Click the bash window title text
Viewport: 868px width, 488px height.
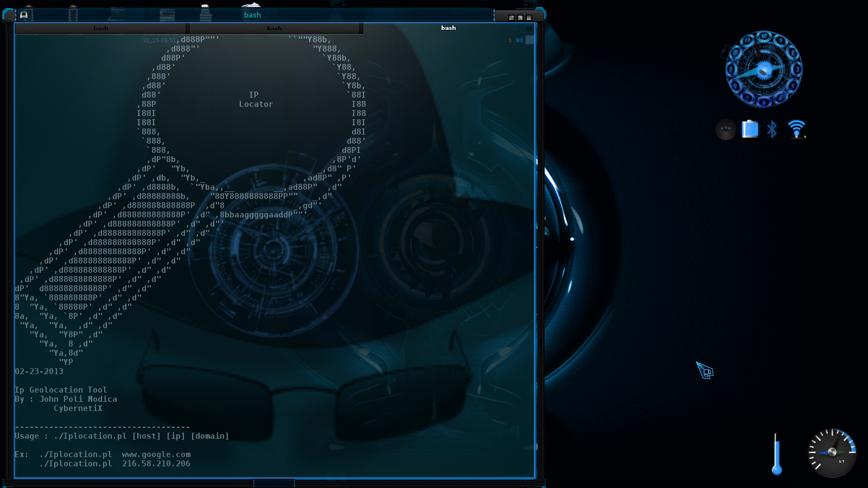[252, 15]
